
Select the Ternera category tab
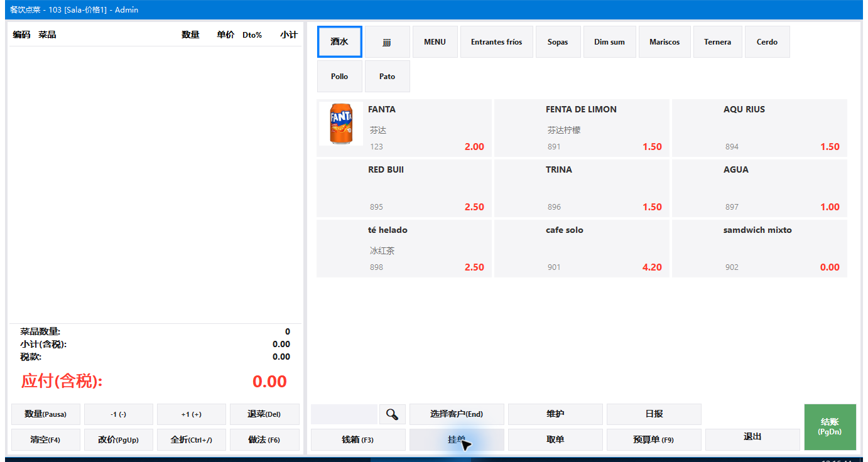(x=718, y=42)
